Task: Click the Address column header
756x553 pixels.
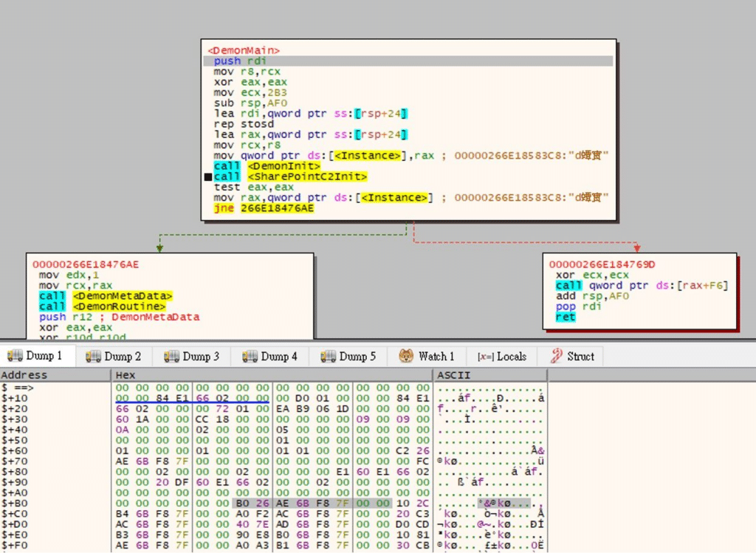Action: pyautogui.click(x=24, y=375)
